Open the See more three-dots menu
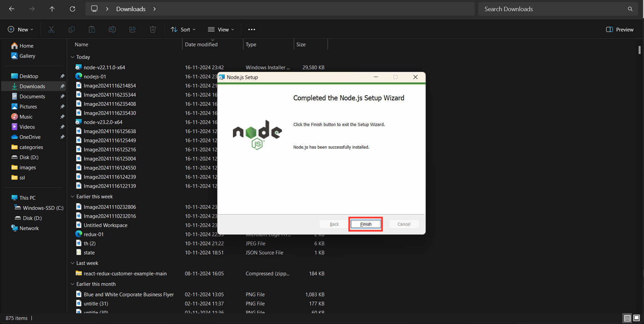 [252, 29]
